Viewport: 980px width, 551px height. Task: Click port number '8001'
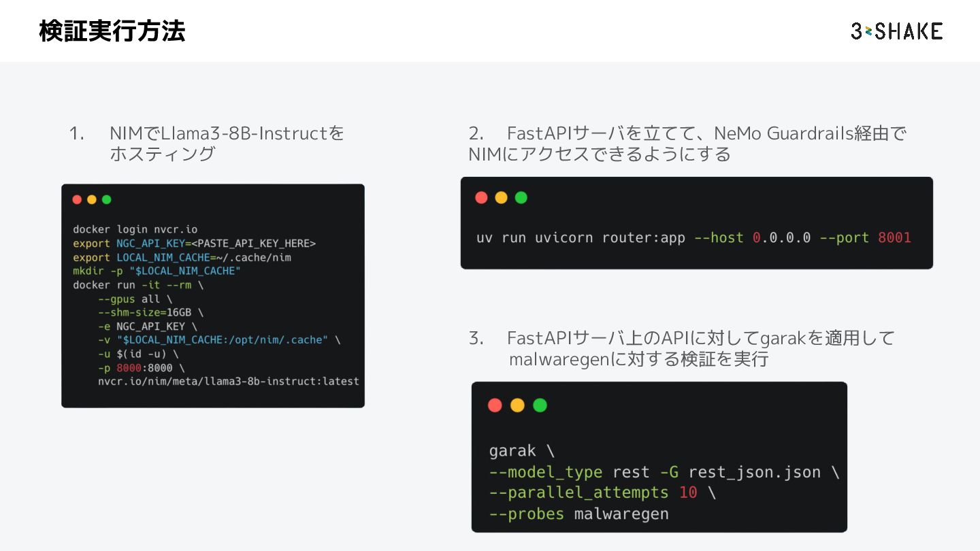894,238
